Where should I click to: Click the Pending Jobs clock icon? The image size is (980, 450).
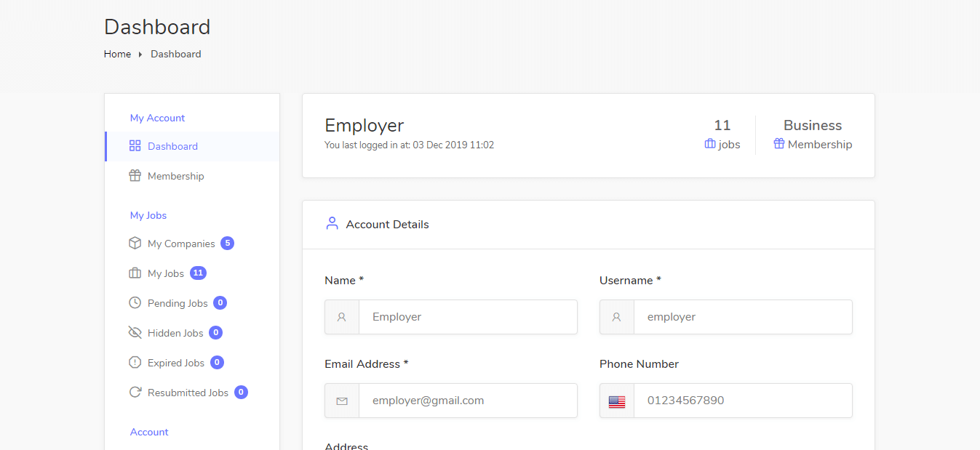coord(135,303)
